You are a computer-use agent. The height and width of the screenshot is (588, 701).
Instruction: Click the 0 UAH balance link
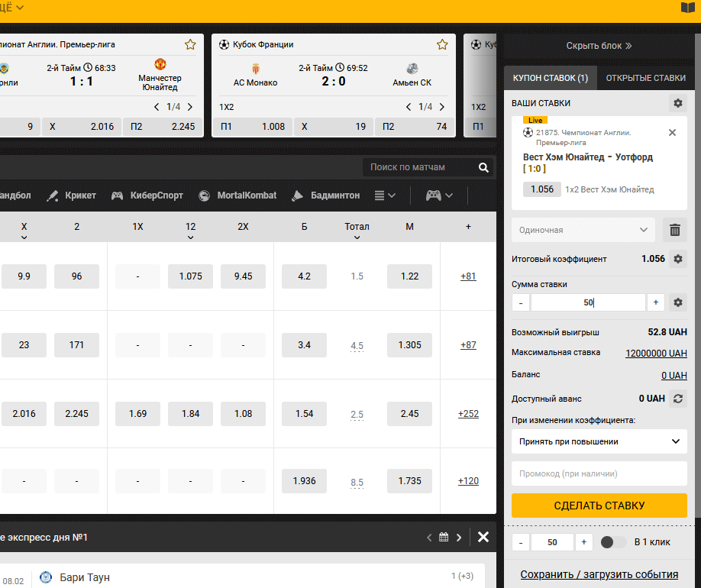(x=674, y=375)
